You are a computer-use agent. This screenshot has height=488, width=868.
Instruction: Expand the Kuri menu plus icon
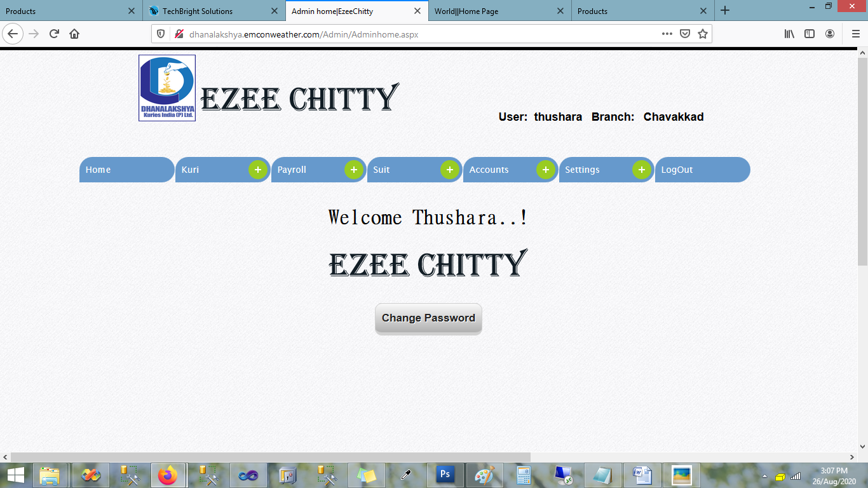258,170
